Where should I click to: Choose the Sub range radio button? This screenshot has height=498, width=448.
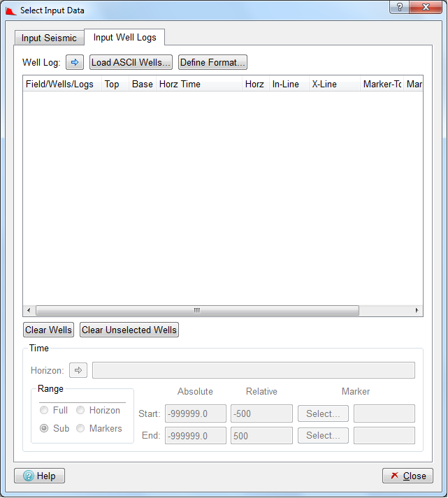(x=44, y=428)
